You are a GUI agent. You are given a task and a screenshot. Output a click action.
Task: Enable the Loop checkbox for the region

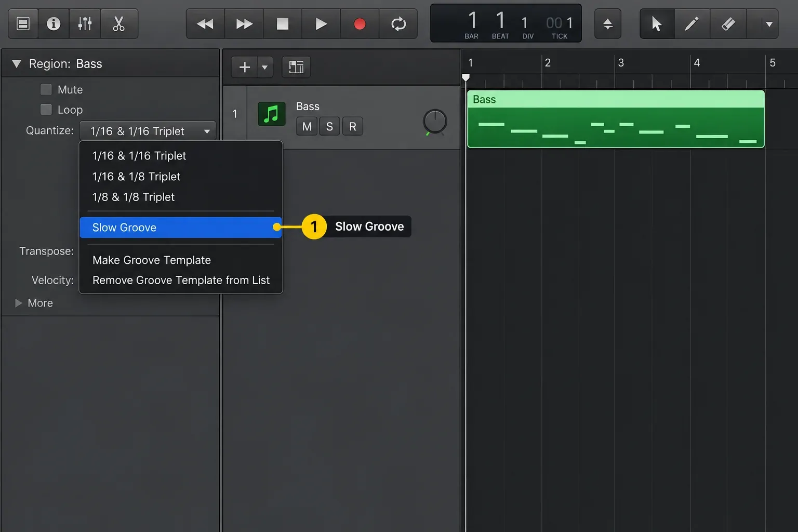tap(46, 110)
